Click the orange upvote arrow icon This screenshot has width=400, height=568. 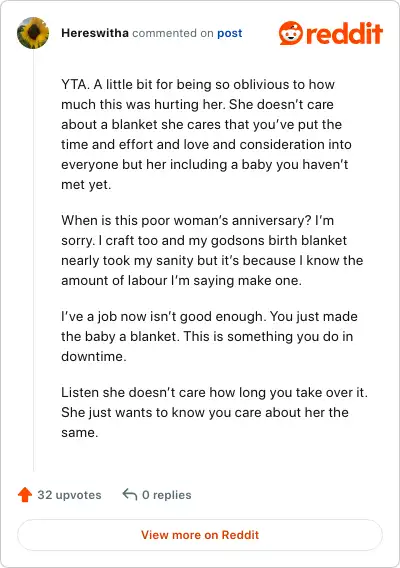point(25,494)
